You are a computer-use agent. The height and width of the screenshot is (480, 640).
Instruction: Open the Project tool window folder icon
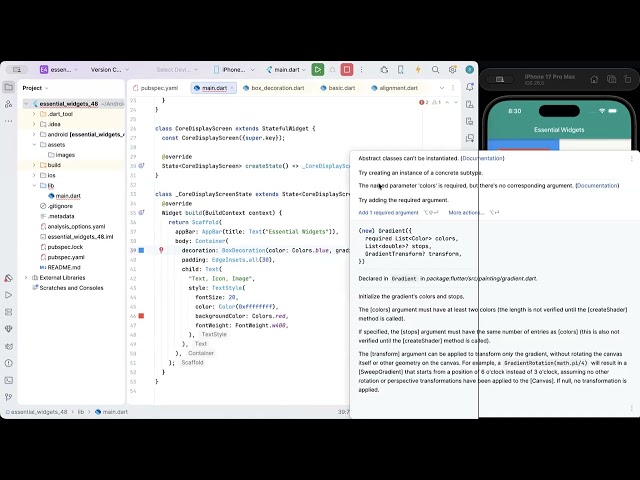pyautogui.click(x=8, y=87)
